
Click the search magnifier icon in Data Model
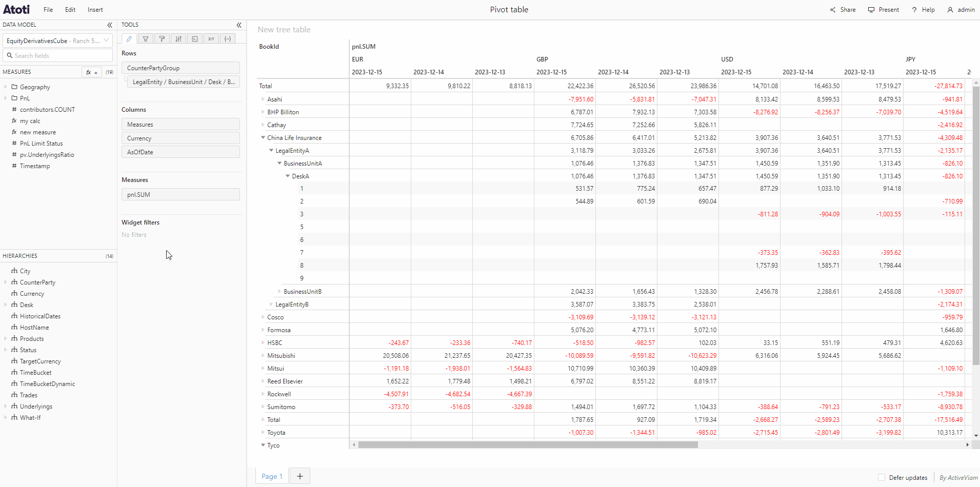coord(10,55)
